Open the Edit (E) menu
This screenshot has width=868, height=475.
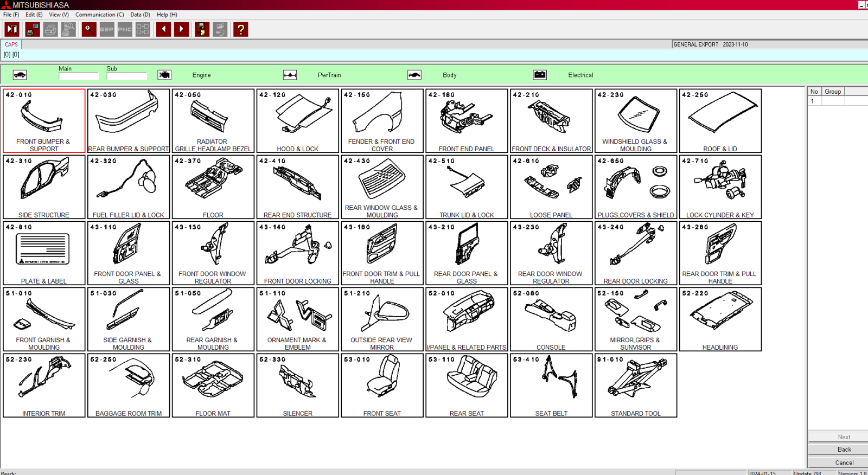pos(34,15)
